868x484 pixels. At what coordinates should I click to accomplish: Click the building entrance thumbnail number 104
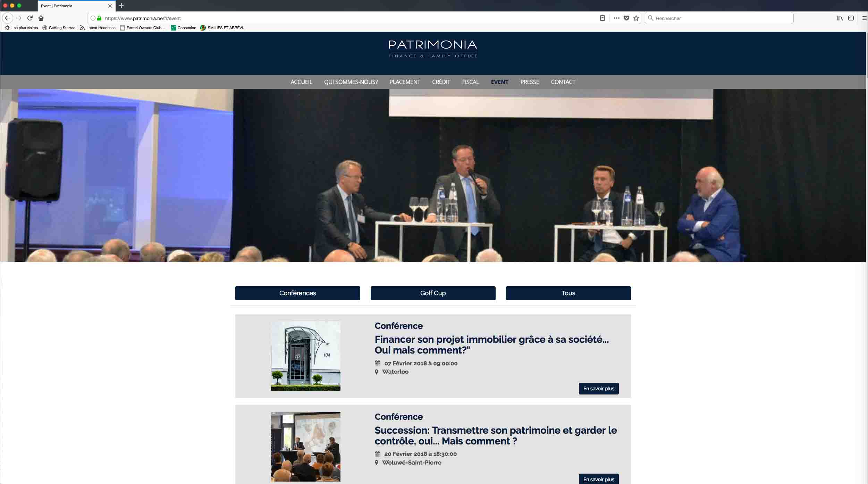pos(306,356)
